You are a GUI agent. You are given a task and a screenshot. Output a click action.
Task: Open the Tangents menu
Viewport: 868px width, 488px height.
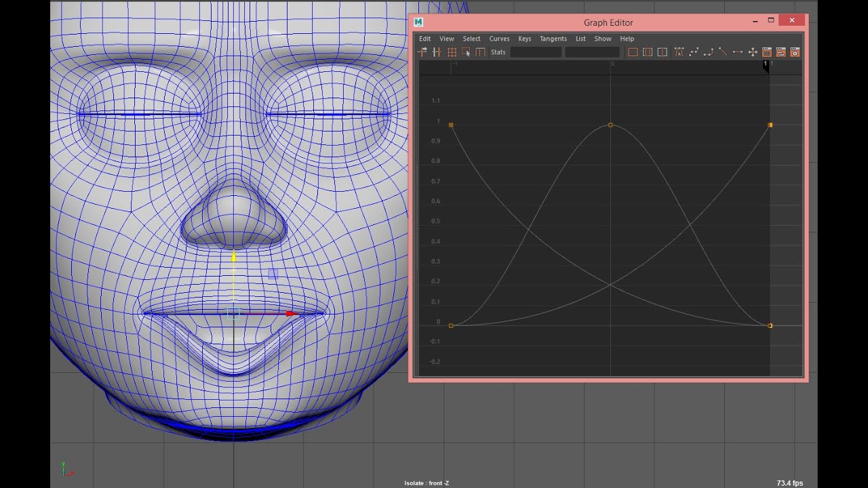[x=553, y=39]
